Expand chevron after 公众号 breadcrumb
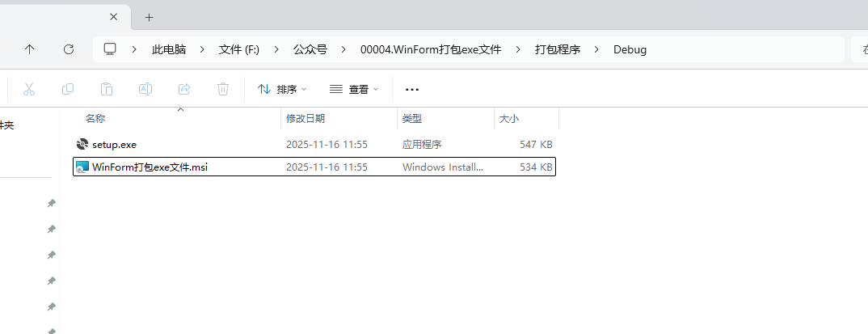 tap(343, 50)
